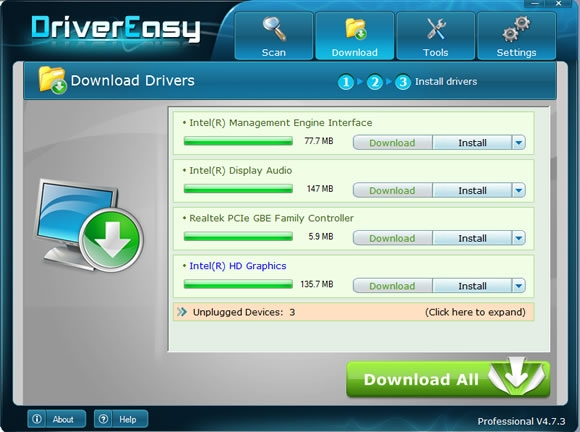This screenshot has height=432, width=580.
Task: Open the About dialog
Action: (56, 419)
